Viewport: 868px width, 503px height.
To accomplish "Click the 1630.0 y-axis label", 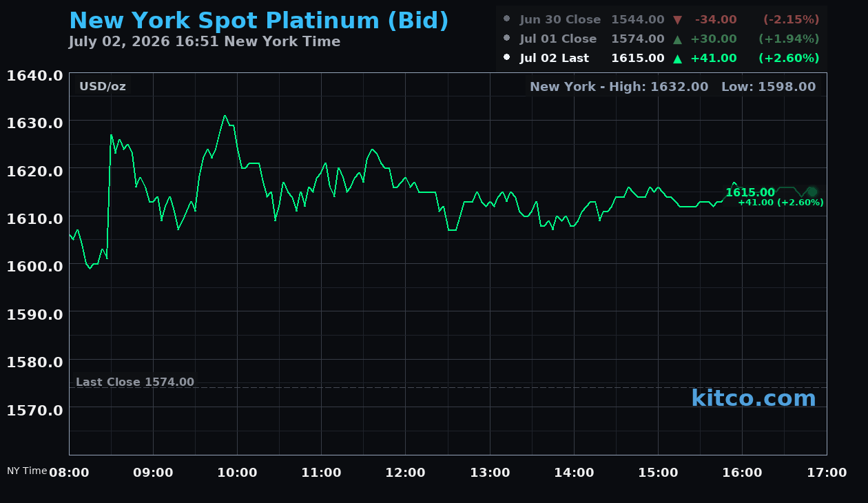I will pyautogui.click(x=35, y=123).
